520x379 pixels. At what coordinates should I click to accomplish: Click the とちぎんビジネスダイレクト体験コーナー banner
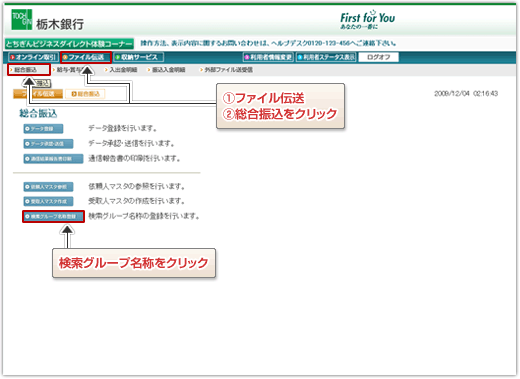69,44
